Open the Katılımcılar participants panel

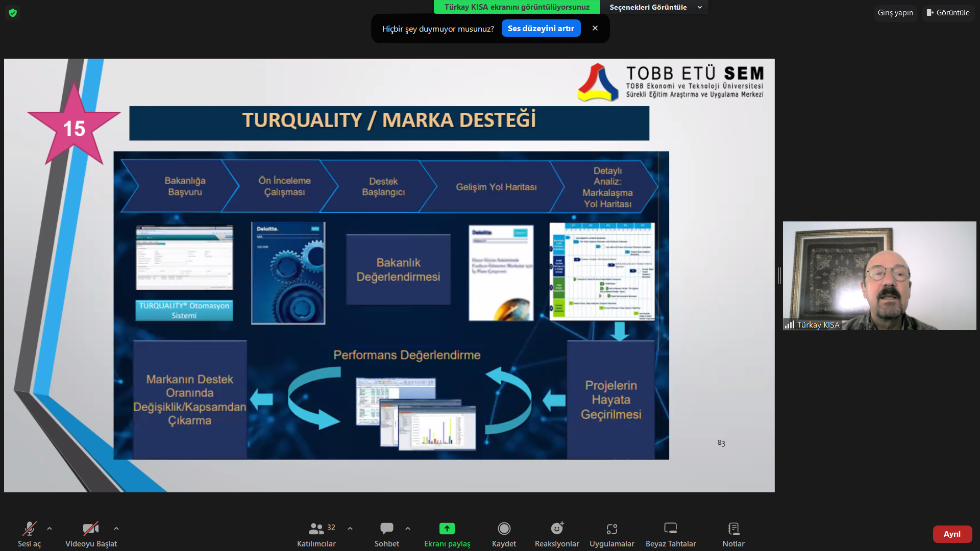316,534
